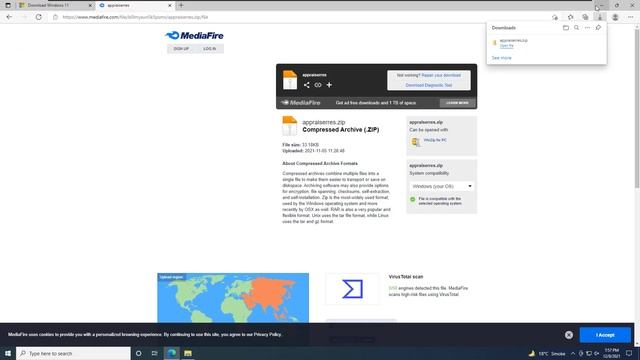
Task: Share the appraiserres file
Action: coord(307,85)
